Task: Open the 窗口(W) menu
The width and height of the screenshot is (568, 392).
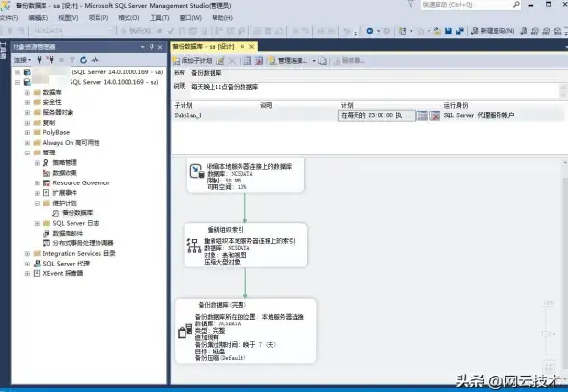Action: [x=190, y=18]
